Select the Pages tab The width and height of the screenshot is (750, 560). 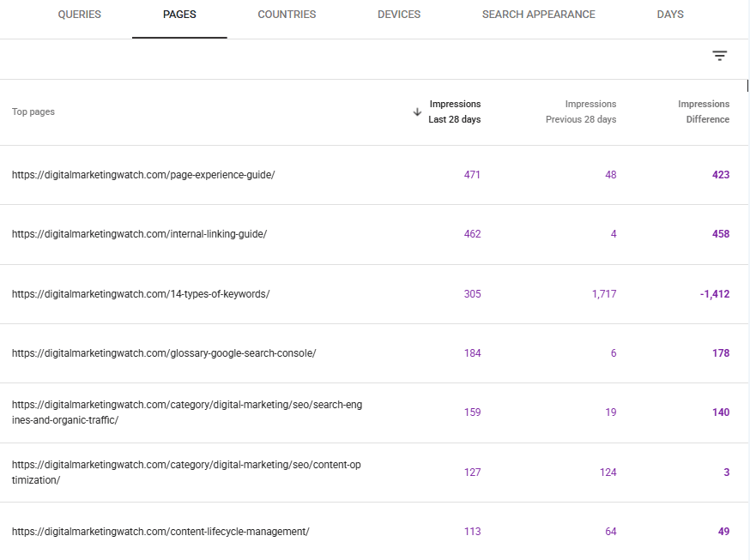[179, 15]
